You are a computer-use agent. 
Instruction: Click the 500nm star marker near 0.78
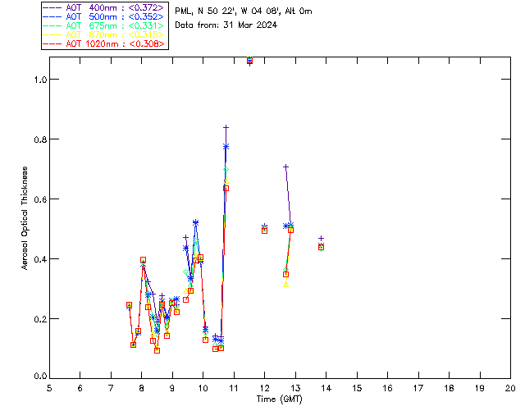click(x=226, y=146)
